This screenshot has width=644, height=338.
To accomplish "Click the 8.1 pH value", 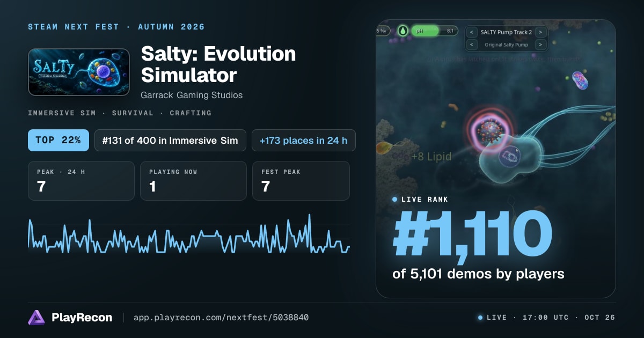I will (x=450, y=31).
